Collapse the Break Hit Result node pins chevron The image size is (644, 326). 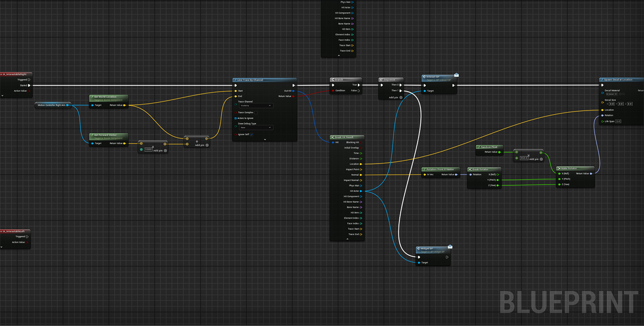click(347, 239)
